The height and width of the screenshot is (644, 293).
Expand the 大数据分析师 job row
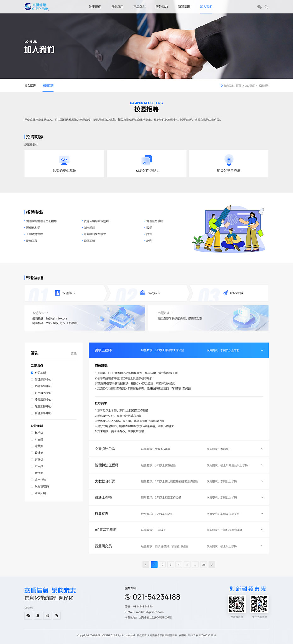click(x=262, y=481)
